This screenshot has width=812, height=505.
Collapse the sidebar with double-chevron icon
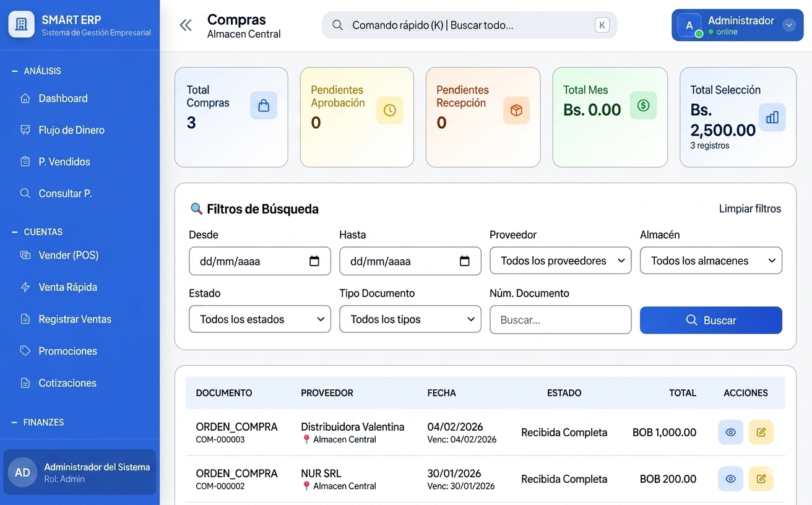186,25
